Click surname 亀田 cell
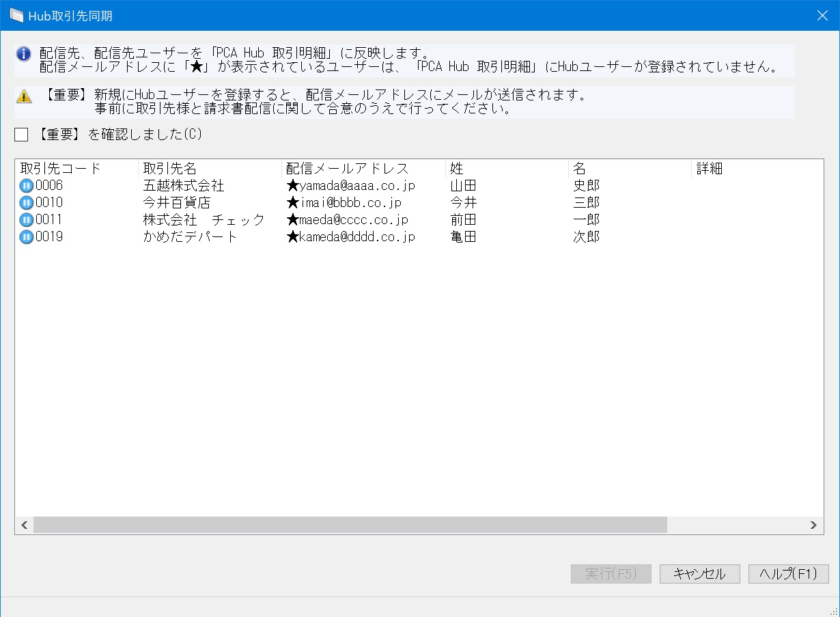Image resolution: width=840 pixels, height=617 pixels. tap(463, 237)
